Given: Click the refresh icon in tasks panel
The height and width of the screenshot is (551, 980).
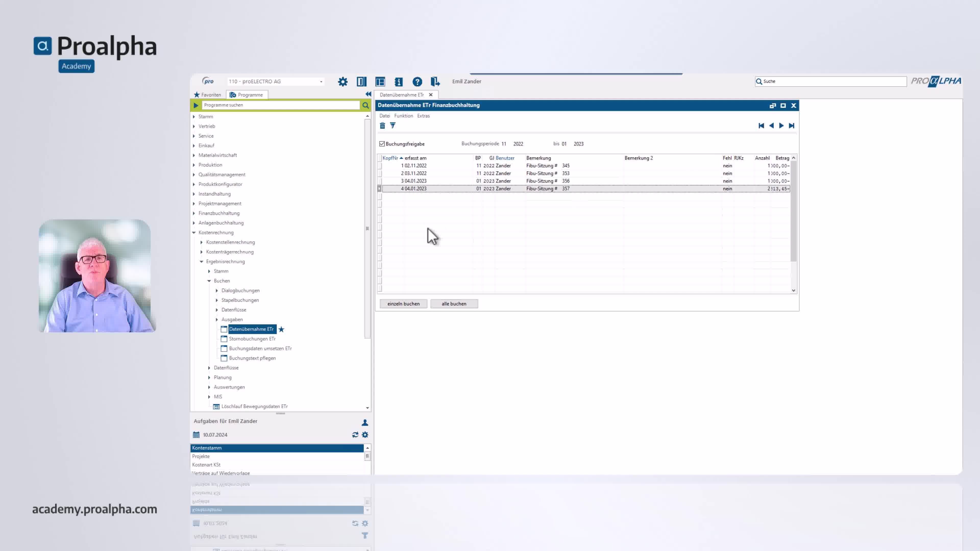Looking at the screenshot, I should [x=355, y=435].
